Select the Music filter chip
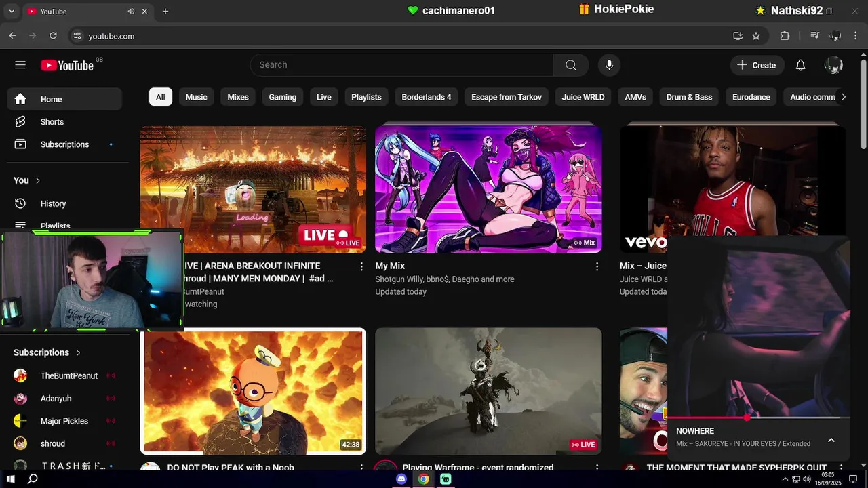The image size is (868, 488). click(197, 97)
